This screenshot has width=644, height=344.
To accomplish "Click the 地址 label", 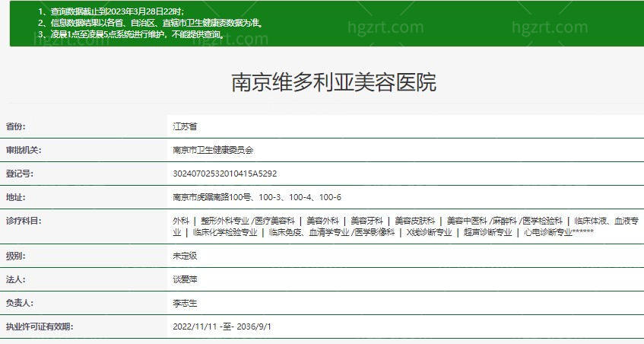I will [16, 197].
